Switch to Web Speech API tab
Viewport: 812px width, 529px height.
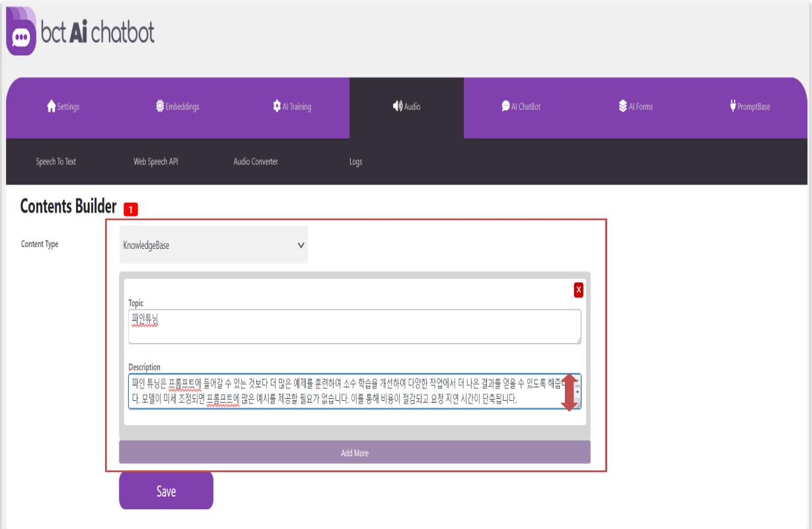pyautogui.click(x=155, y=162)
